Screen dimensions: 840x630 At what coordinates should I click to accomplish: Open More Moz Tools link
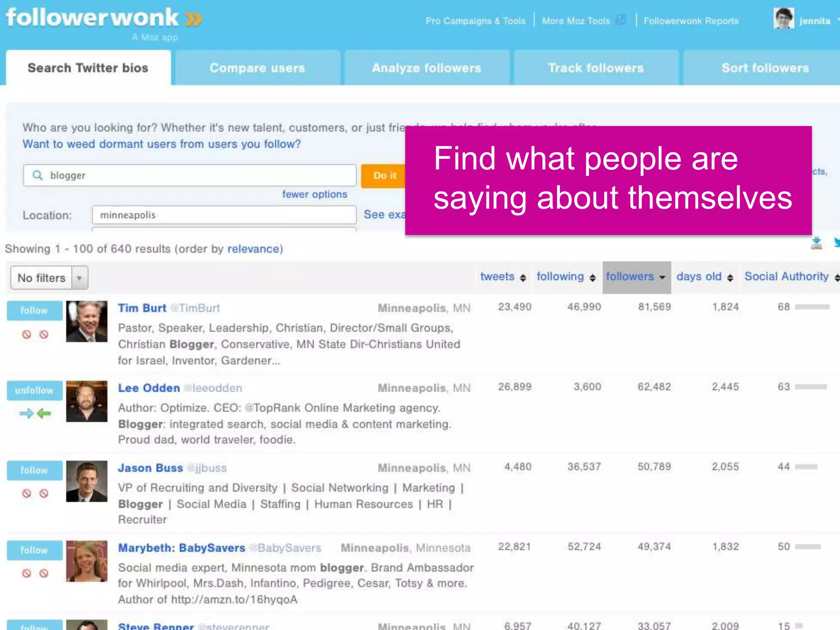tap(576, 21)
